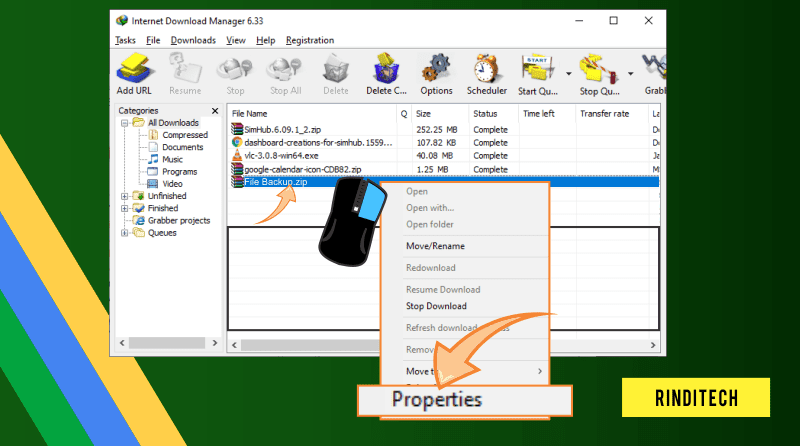Click download list scroll-right arrow
This screenshot has width=800, height=446.
[x=653, y=345]
